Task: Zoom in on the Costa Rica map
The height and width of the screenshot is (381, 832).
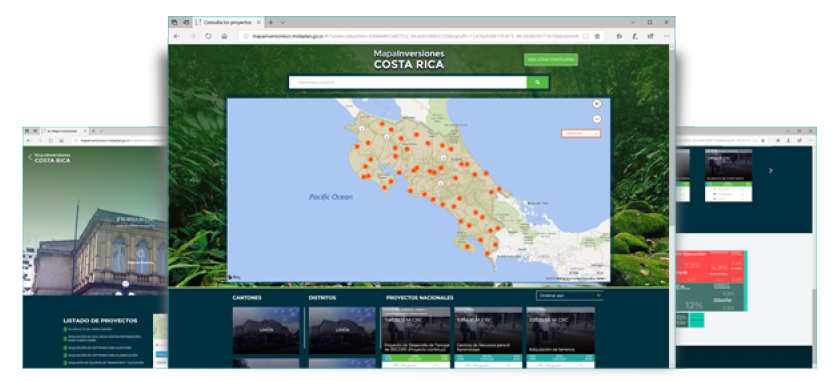Action: (x=596, y=104)
